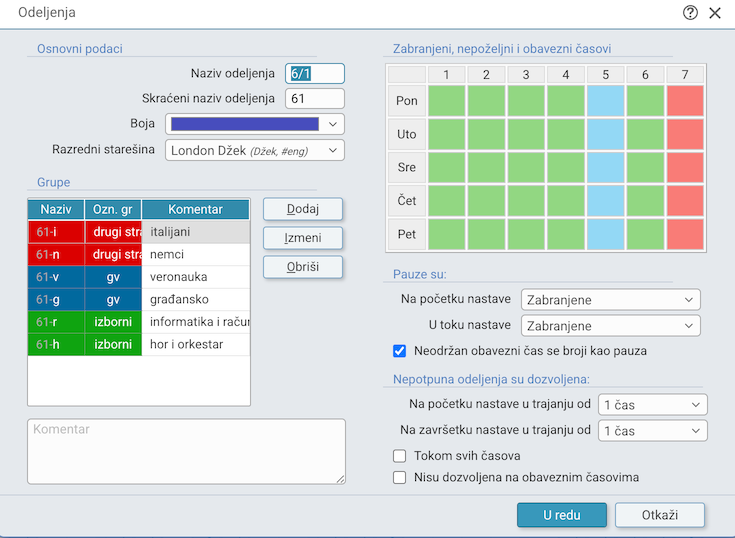Cancel with the Otkaži button

pyautogui.click(x=660, y=515)
